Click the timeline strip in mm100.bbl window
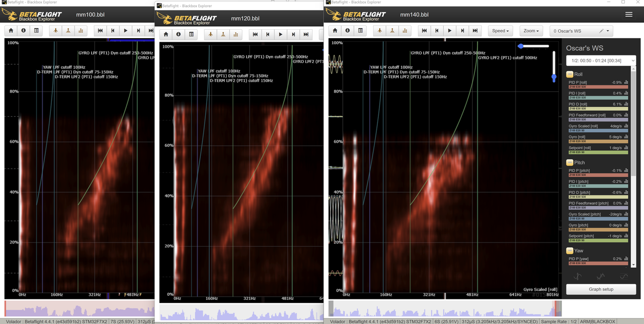644x324 pixels. coord(79,308)
